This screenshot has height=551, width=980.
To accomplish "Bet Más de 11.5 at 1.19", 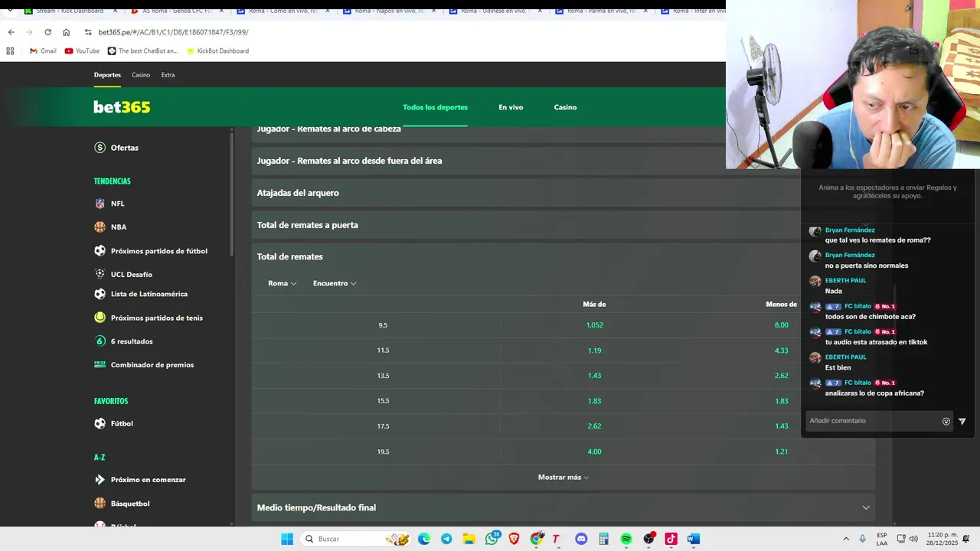I will [x=594, y=350].
